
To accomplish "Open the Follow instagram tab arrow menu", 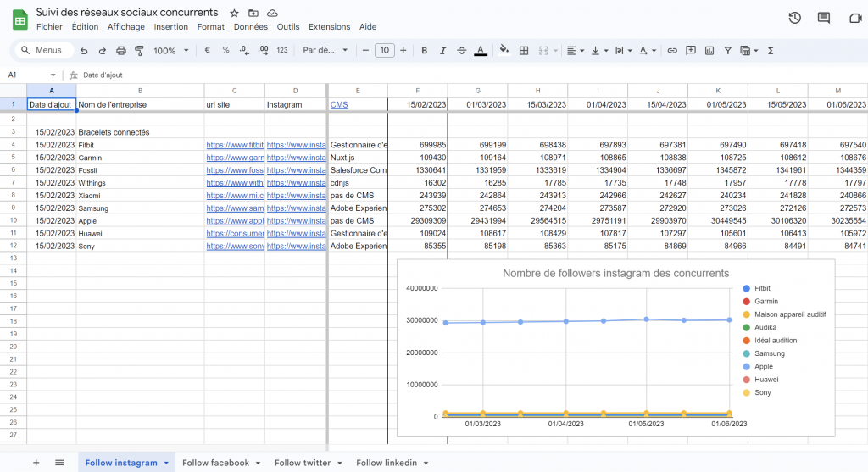I will click(x=166, y=463).
